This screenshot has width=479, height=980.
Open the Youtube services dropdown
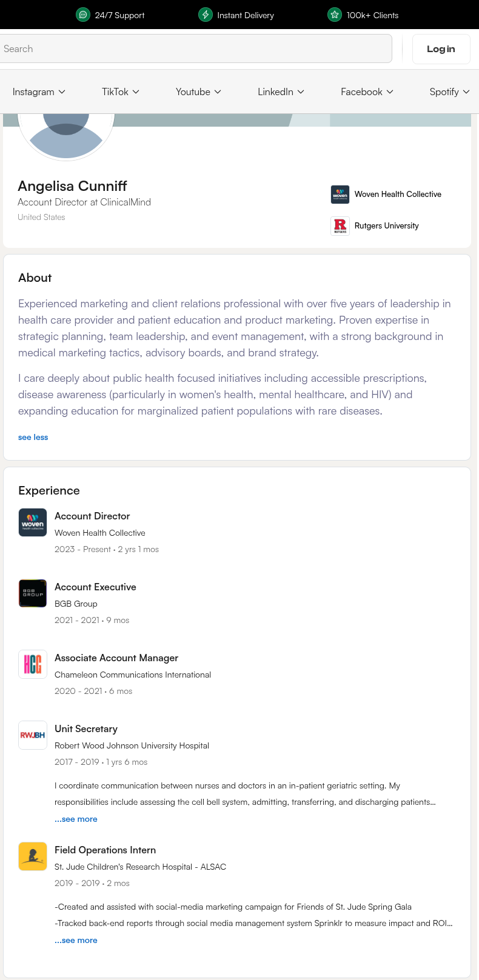click(x=198, y=92)
